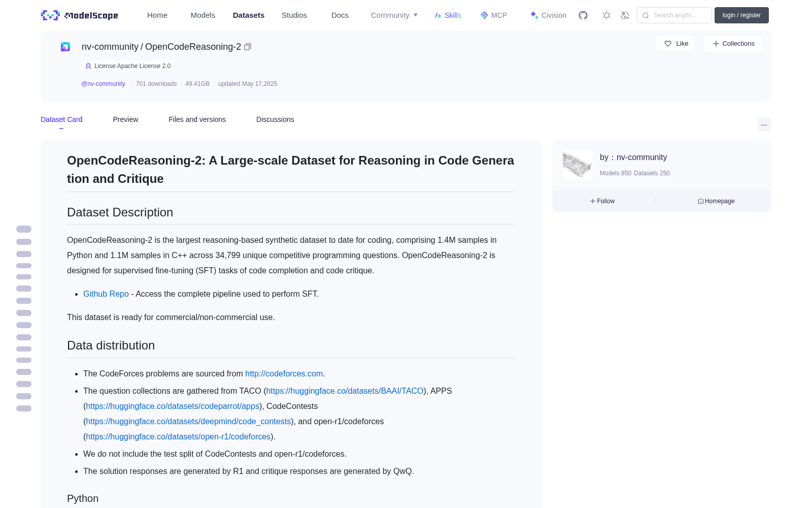Open the nv-community Homepage link
812x508 pixels.
(x=716, y=201)
